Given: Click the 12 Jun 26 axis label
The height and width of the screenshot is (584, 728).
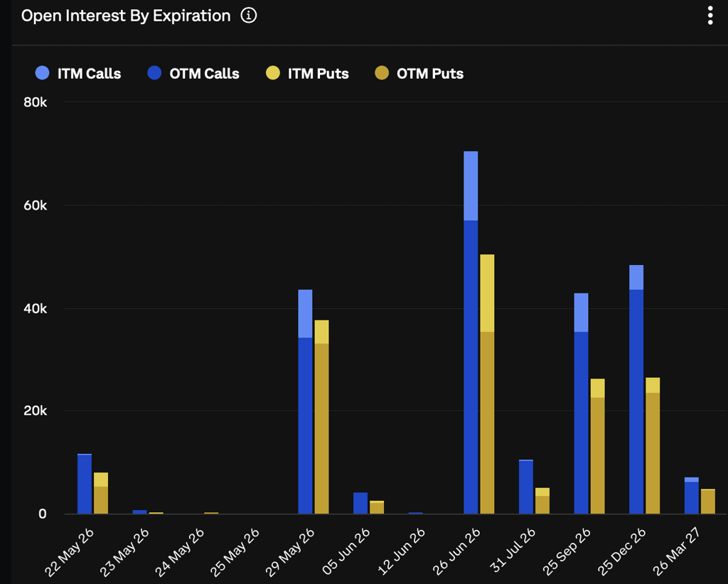Looking at the screenshot, I should (402, 551).
